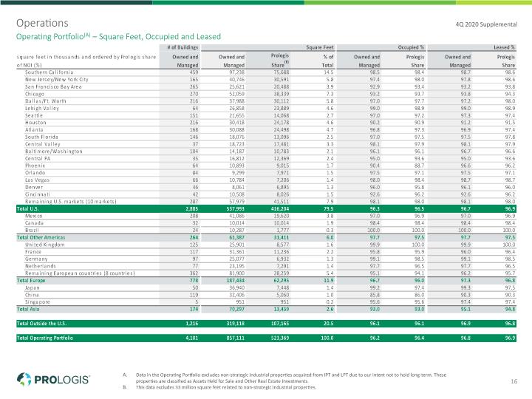
Task: Click the 'Las Vegas' row label
Action: 38,180
